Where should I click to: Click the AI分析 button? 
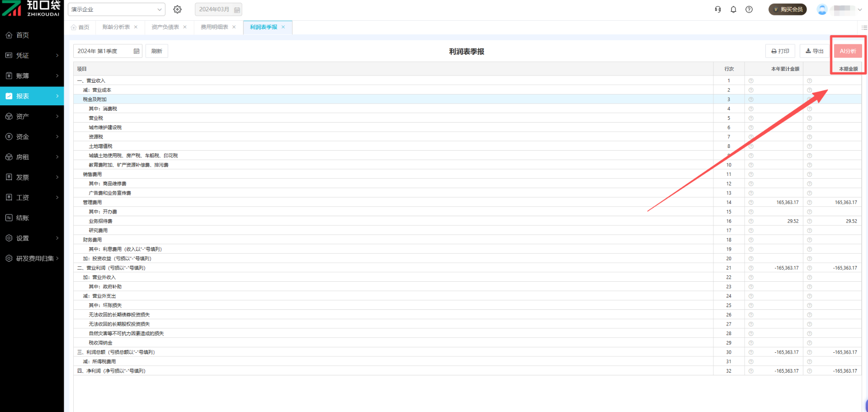click(848, 51)
